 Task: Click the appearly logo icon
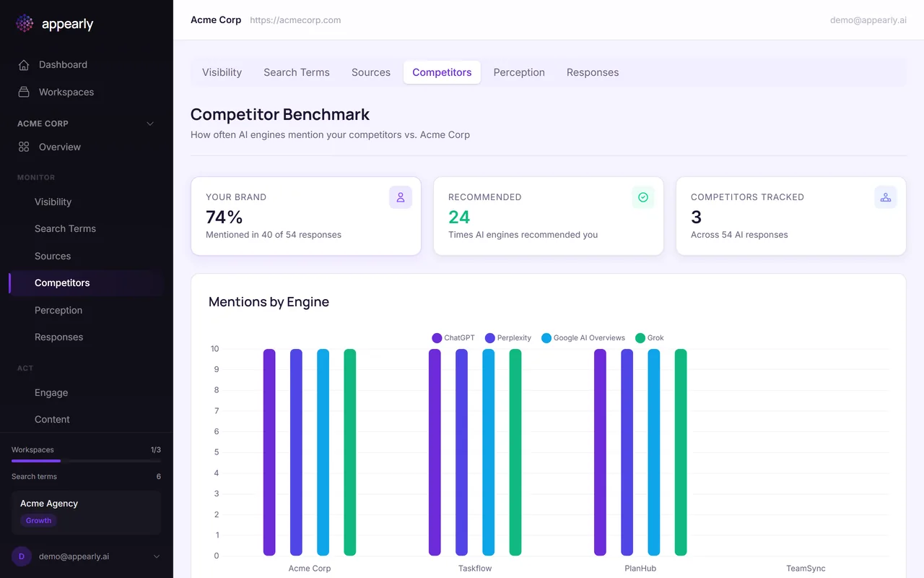coord(24,22)
